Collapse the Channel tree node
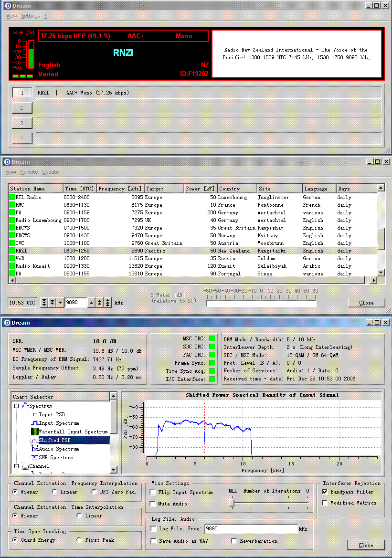The image size is (392, 558). [x=16, y=466]
